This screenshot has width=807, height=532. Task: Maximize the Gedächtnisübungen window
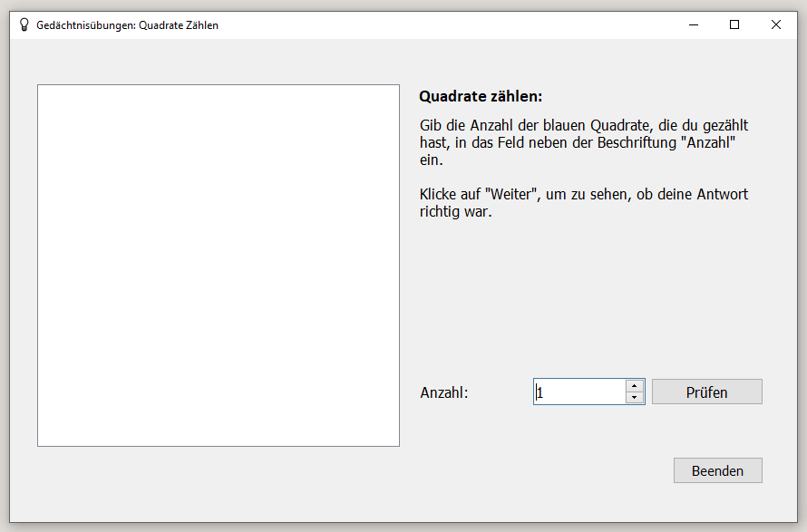[x=734, y=24]
